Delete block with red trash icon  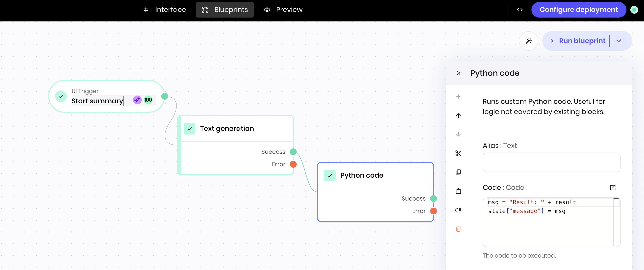[458, 229]
